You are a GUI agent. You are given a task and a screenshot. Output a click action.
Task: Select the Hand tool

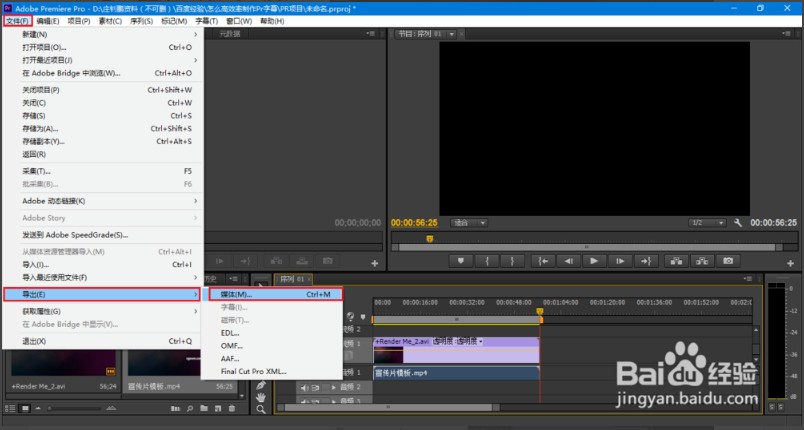(x=261, y=397)
